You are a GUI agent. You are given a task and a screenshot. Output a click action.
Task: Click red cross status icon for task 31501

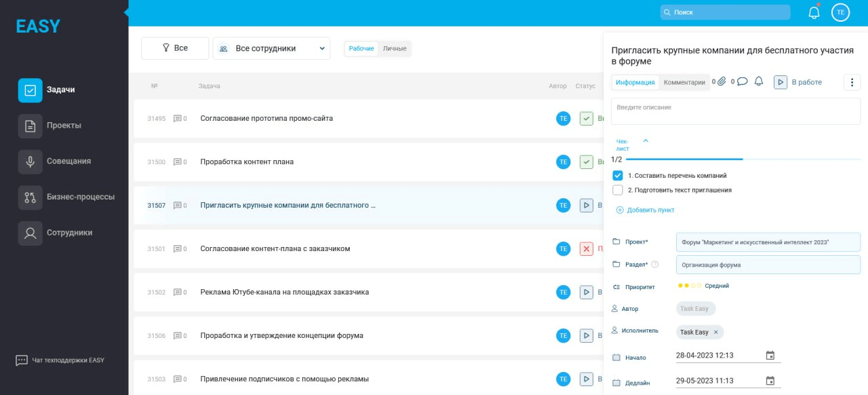pyautogui.click(x=587, y=249)
